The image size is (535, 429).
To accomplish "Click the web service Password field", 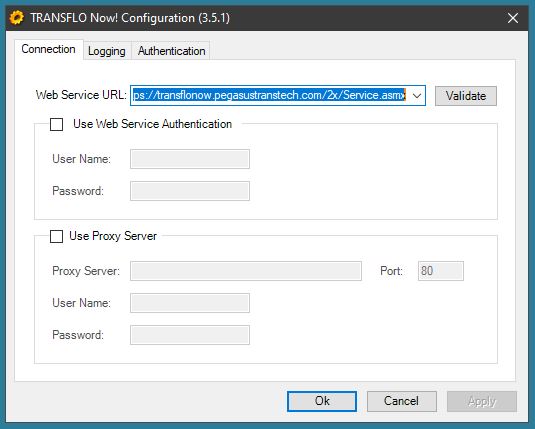I will [x=190, y=191].
